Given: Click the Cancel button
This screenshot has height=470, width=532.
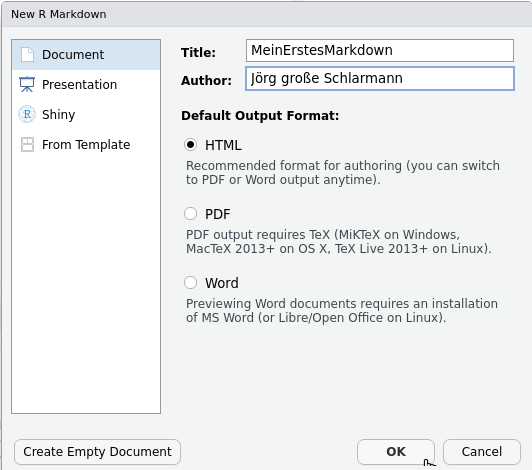Looking at the screenshot, I should pos(481,452).
